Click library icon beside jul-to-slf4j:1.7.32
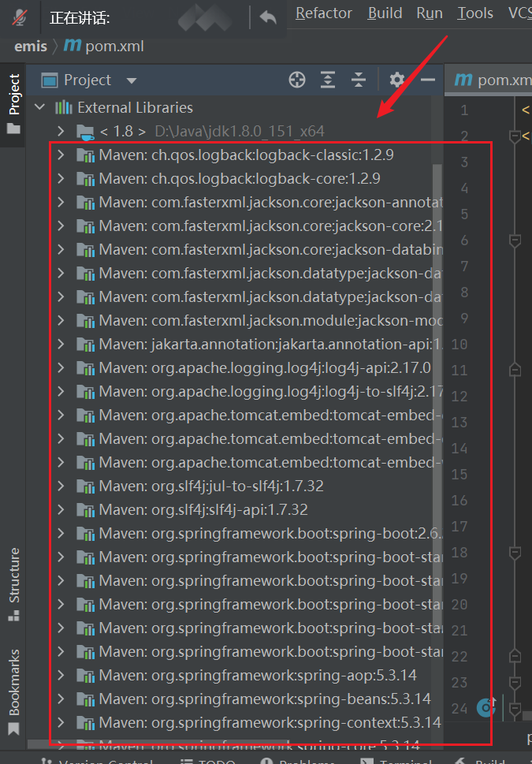Image resolution: width=532 pixels, height=764 pixels. pos(85,486)
